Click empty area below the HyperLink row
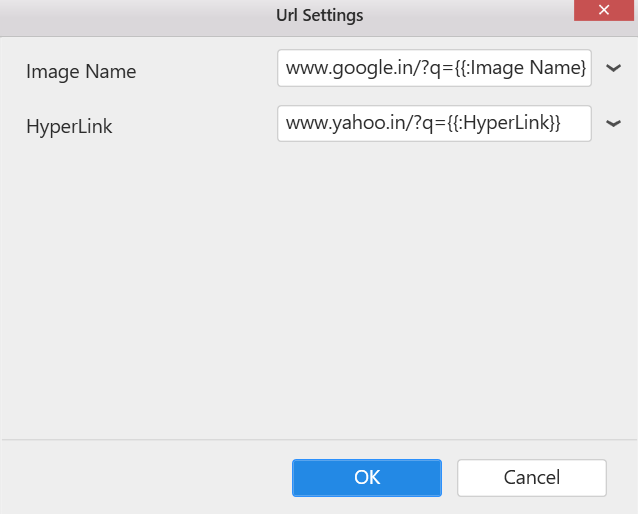Screen dimensions: 638x514 pyautogui.click(x=319, y=290)
